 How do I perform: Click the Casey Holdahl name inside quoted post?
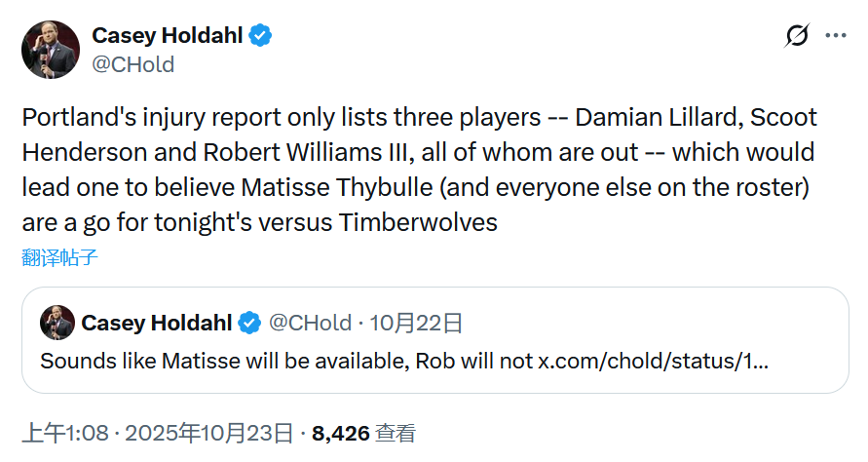click(157, 323)
